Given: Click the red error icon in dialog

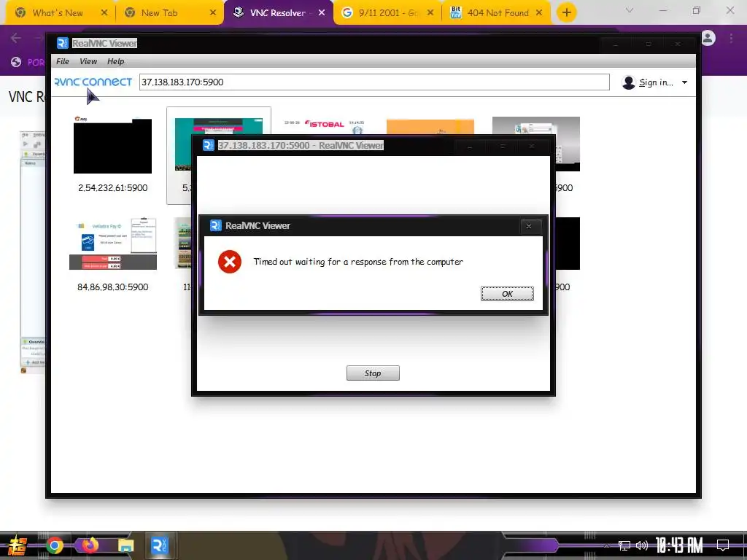Looking at the screenshot, I should tap(230, 262).
